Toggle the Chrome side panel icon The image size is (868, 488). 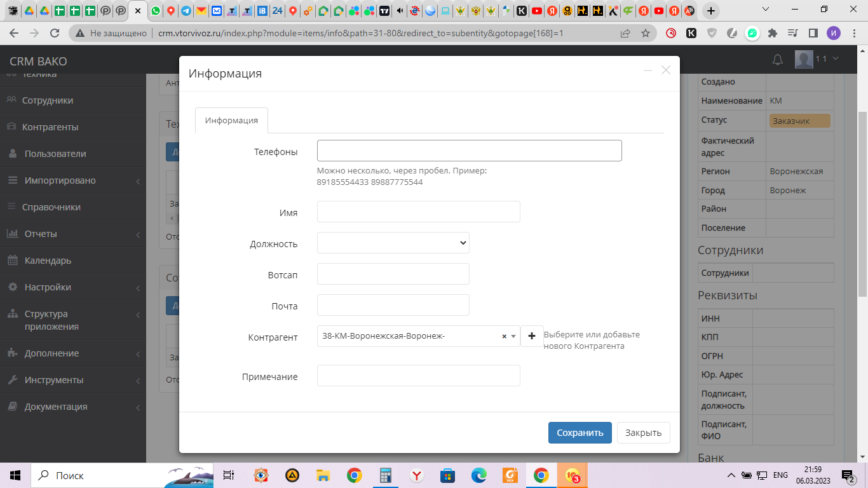pyautogui.click(x=813, y=33)
